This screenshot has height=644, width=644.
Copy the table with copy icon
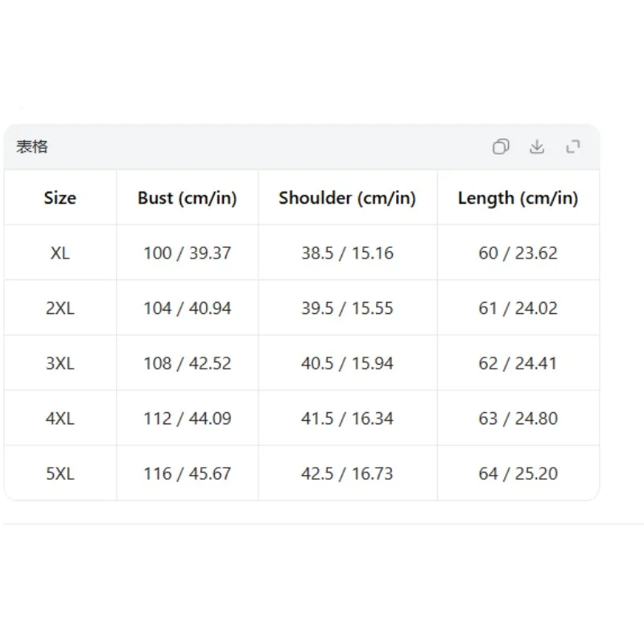click(x=501, y=147)
